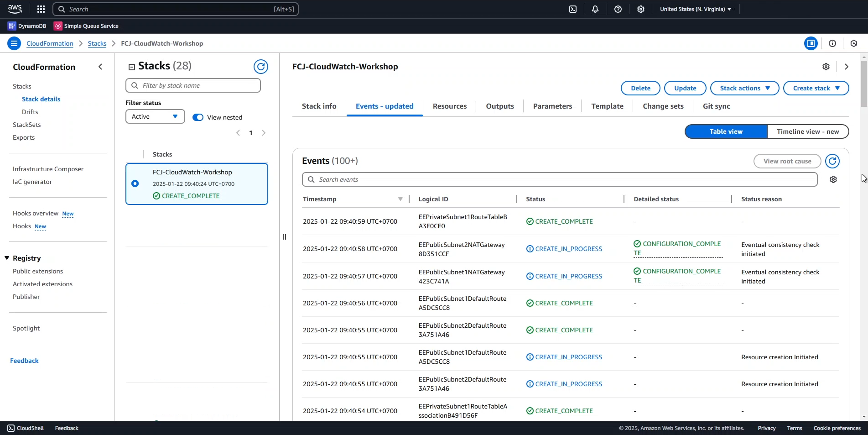This screenshot has height=435, width=868.
Task: Open the Events - updated tab
Action: click(385, 106)
